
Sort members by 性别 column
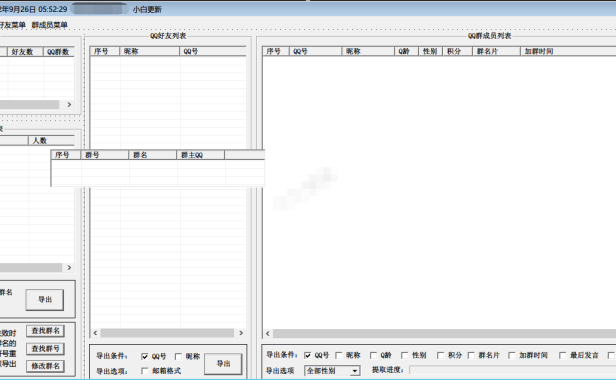pyautogui.click(x=431, y=51)
